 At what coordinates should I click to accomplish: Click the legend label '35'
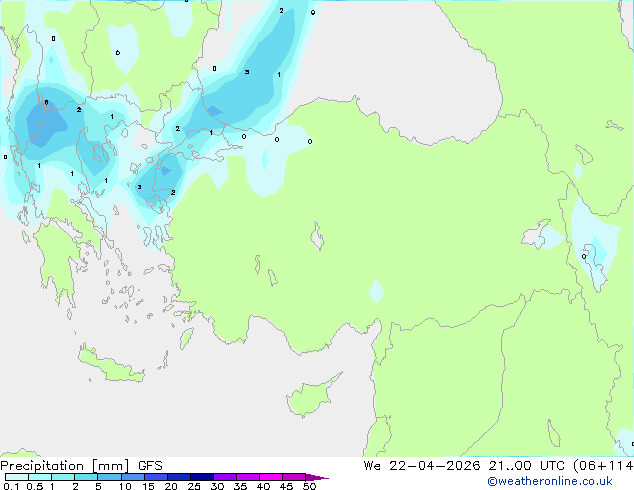pos(240,486)
